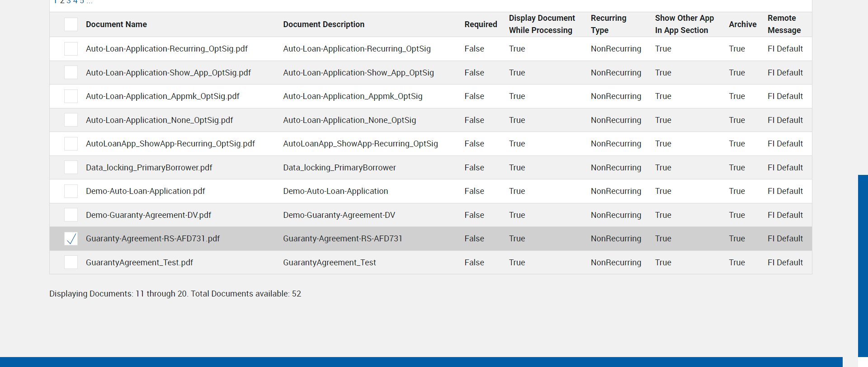
Task: Click the Recurring Type column header
Action: (x=608, y=24)
